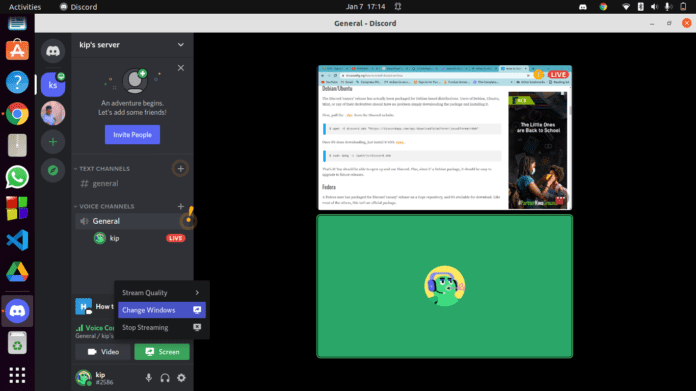Add a server with plus icon
The height and width of the screenshot is (391, 696).
pos(53,142)
